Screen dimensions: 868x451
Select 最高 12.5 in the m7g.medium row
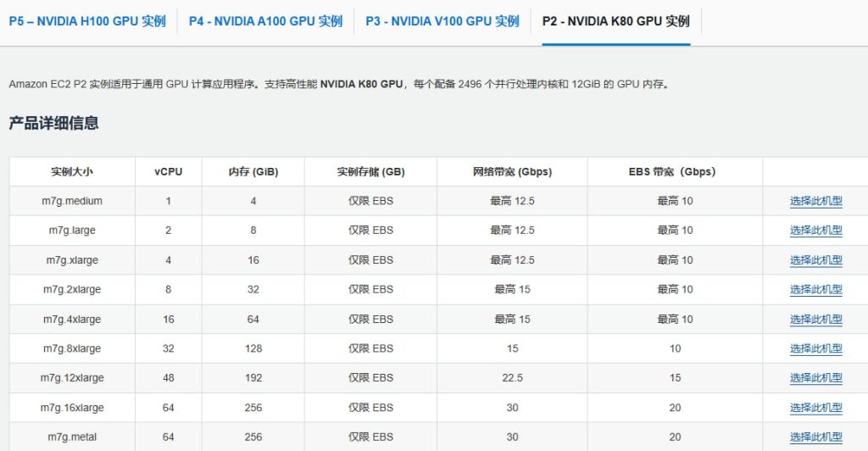point(512,201)
